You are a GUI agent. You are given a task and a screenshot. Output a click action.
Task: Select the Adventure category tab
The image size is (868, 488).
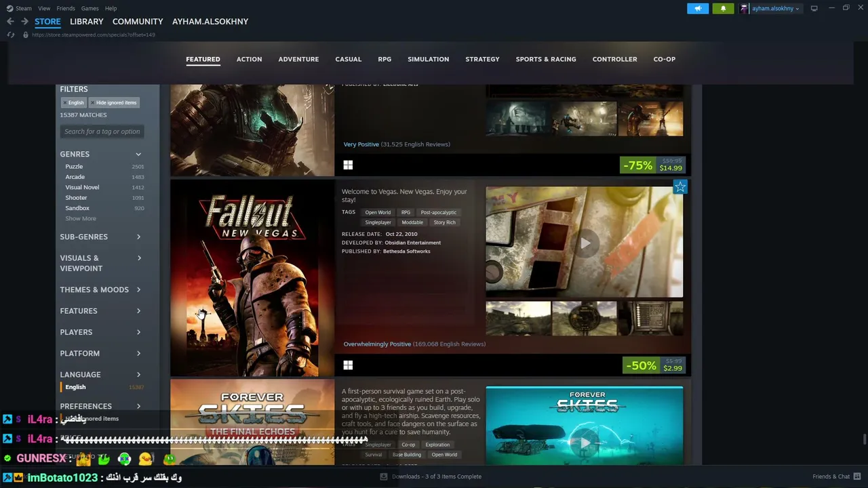(298, 59)
